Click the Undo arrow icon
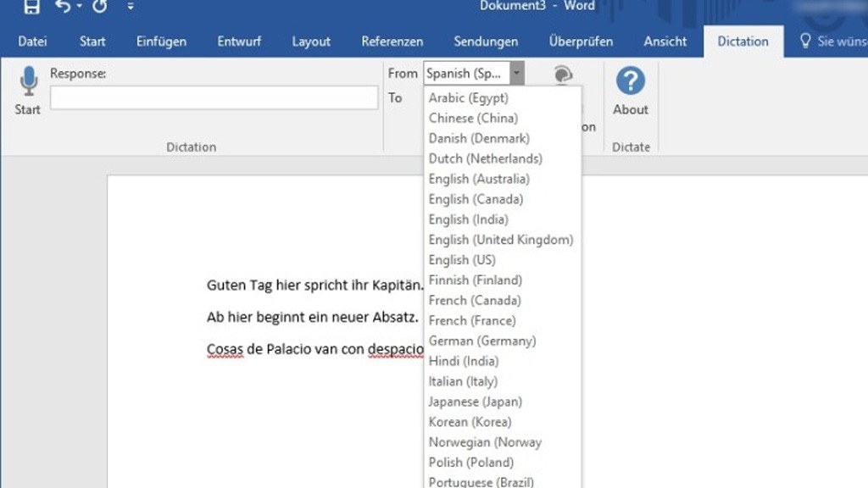Viewport: 868px width, 488px height. 63,6
